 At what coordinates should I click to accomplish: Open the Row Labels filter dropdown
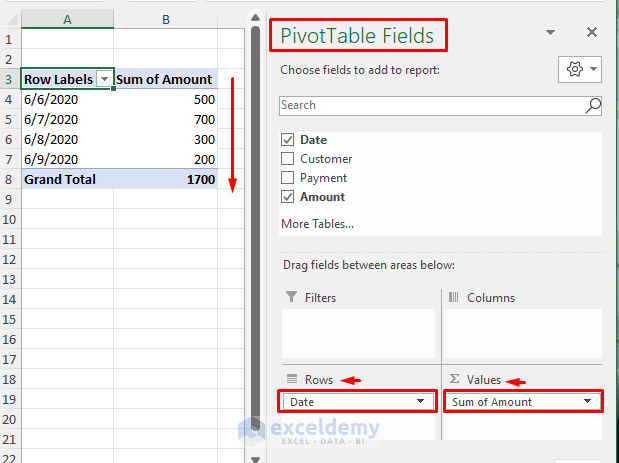click(x=104, y=79)
